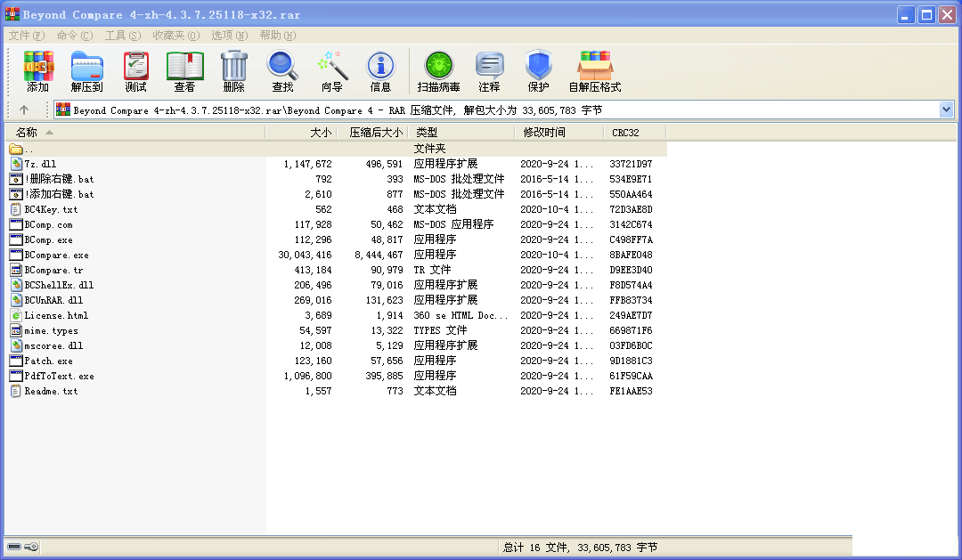Select the Readme.txt file icon

16,391
